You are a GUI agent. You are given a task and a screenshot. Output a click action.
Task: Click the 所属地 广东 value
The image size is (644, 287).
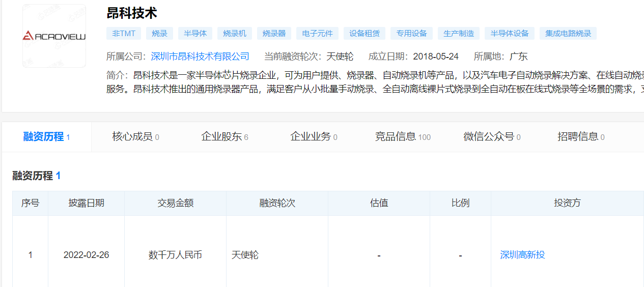pyautogui.click(x=518, y=56)
